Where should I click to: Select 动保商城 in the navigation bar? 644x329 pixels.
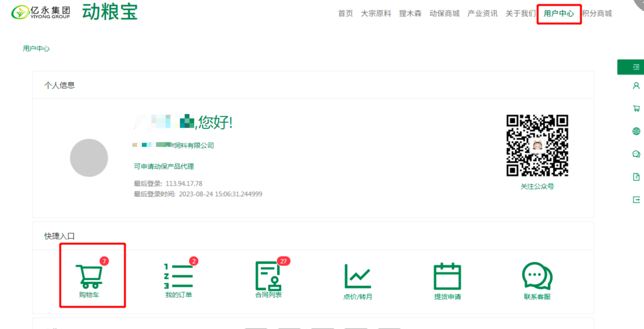point(444,14)
